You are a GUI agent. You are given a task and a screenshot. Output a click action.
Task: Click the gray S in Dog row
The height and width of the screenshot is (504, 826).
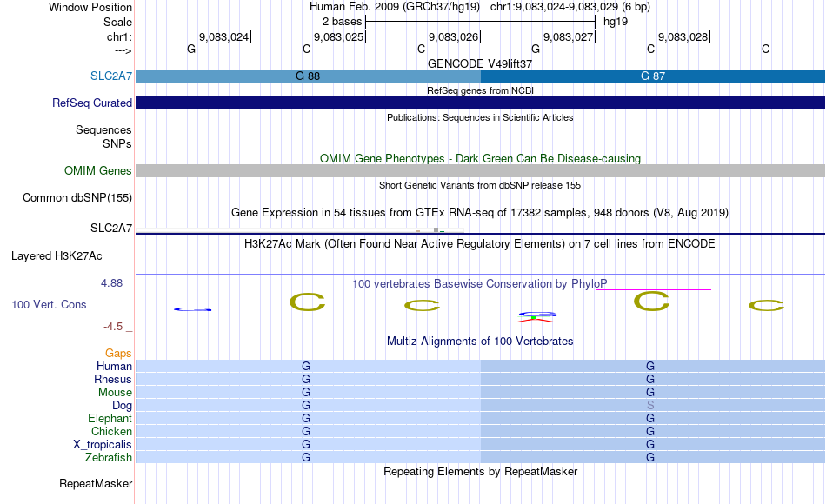650,406
